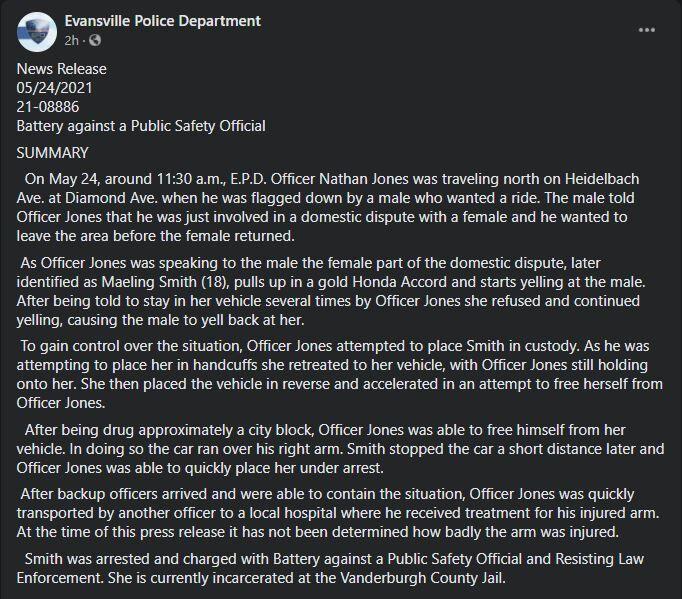Open the three-dot post options menu
The height and width of the screenshot is (599, 682).
pos(646,30)
